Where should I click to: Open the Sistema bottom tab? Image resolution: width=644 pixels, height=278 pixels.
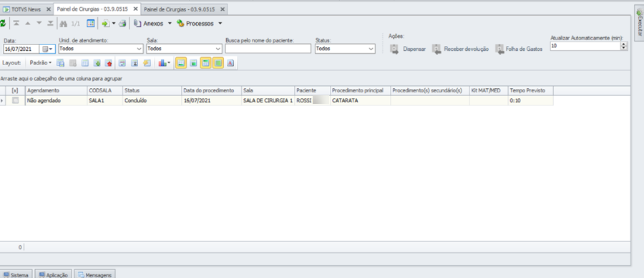16,274
